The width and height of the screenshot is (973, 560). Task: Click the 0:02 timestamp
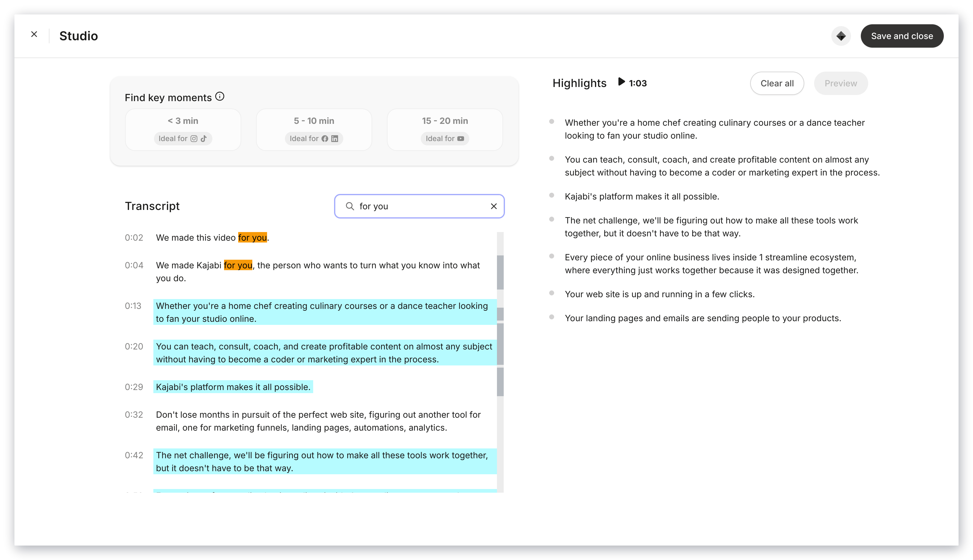[x=134, y=238]
